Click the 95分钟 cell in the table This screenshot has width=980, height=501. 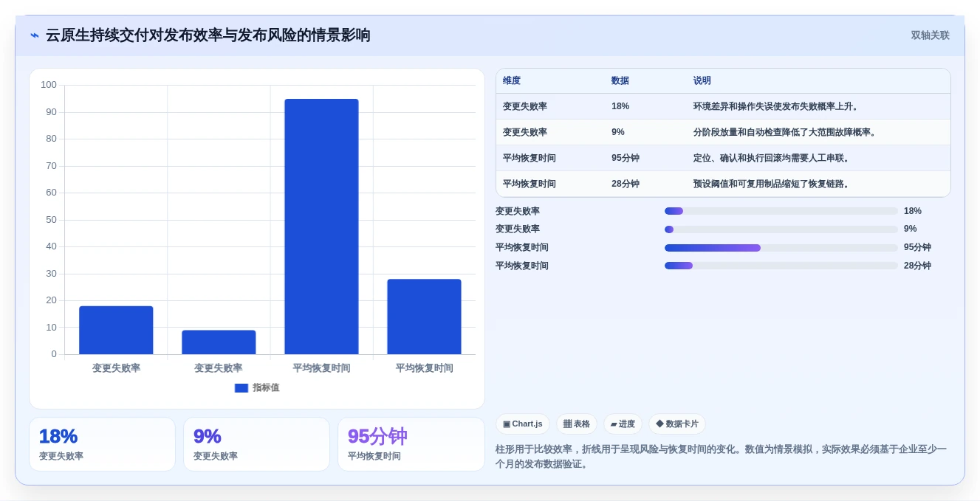[x=626, y=158]
